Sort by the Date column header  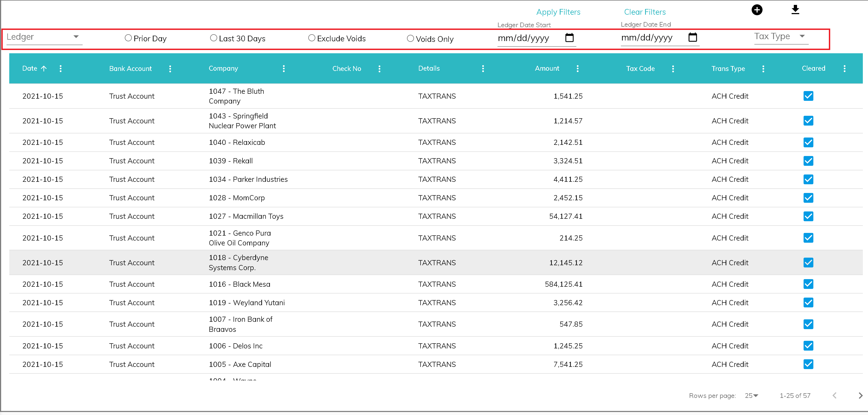point(30,69)
